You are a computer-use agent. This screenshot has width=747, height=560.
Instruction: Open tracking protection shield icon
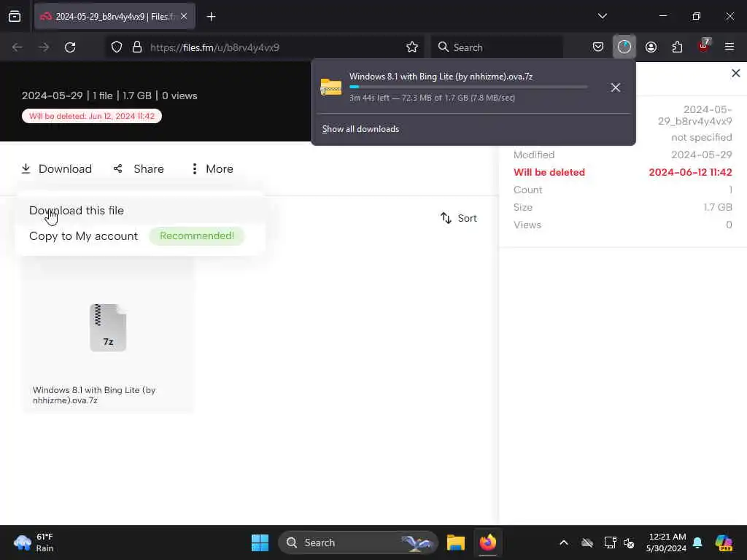click(x=117, y=47)
